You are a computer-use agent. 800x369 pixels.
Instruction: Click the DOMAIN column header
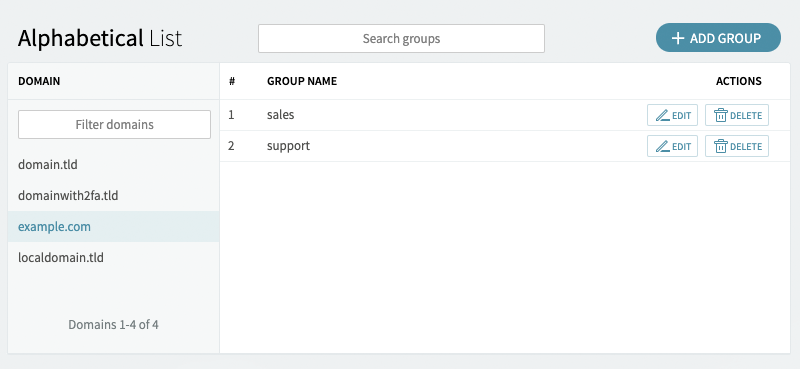pyautogui.click(x=39, y=81)
